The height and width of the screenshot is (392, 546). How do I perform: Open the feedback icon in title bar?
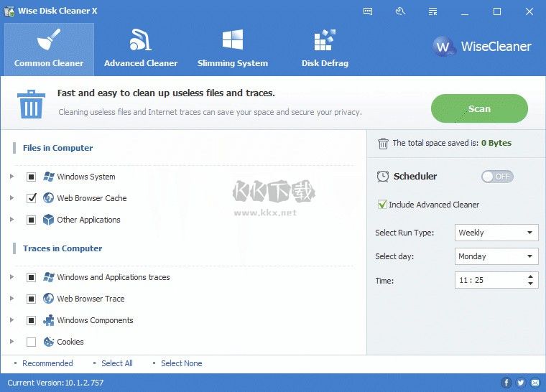click(368, 11)
